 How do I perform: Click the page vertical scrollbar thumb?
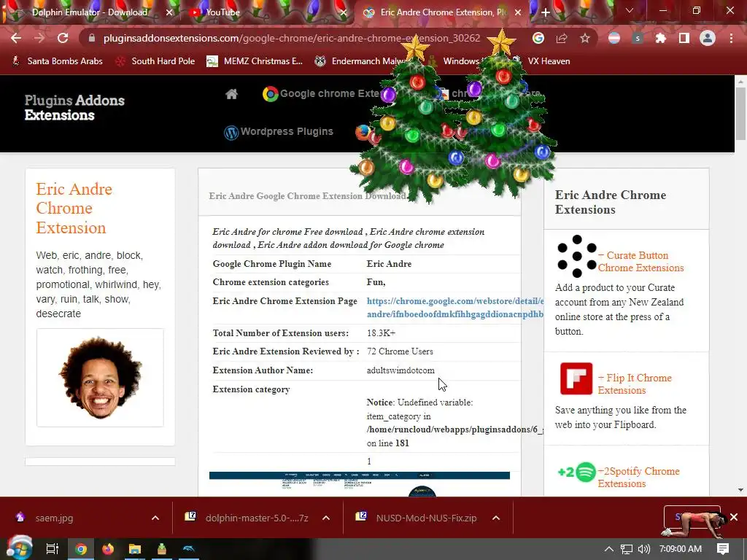[x=740, y=112]
